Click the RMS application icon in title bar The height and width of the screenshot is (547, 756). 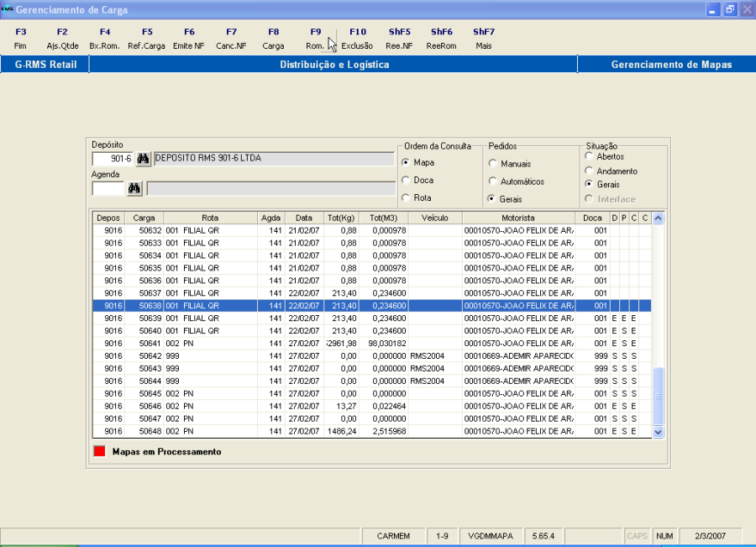(7, 9)
